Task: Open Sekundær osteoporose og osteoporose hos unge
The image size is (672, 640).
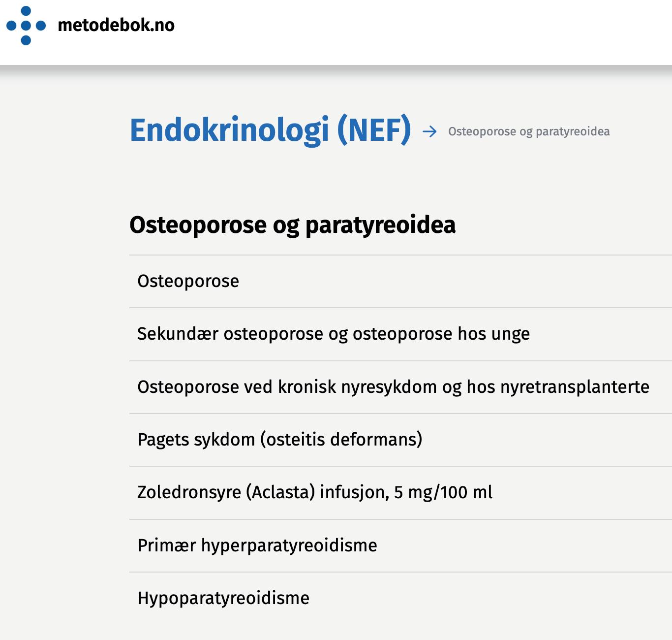Action: (x=334, y=334)
